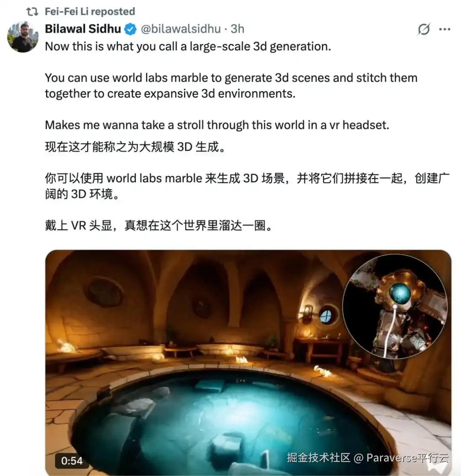Click the teal orb in minimap

click(x=400, y=293)
